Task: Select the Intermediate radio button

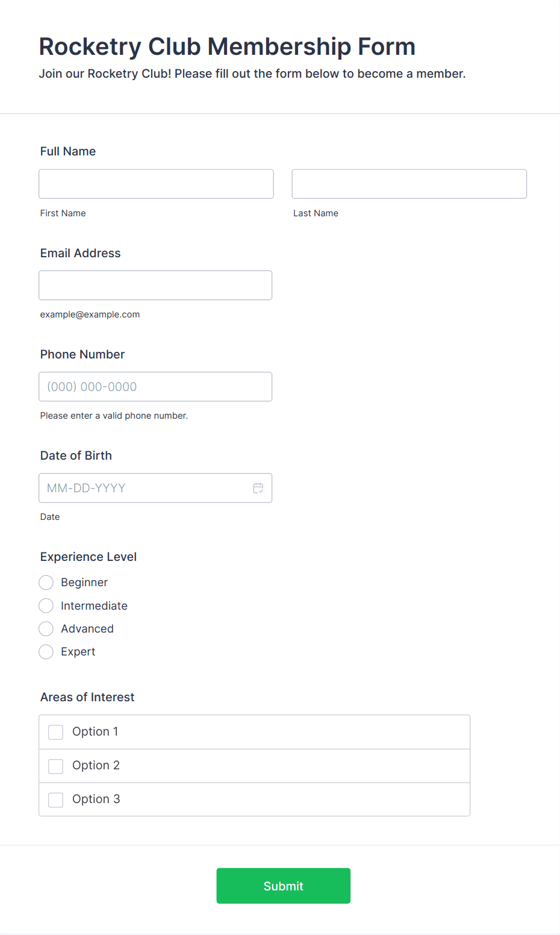Action: pyautogui.click(x=46, y=605)
